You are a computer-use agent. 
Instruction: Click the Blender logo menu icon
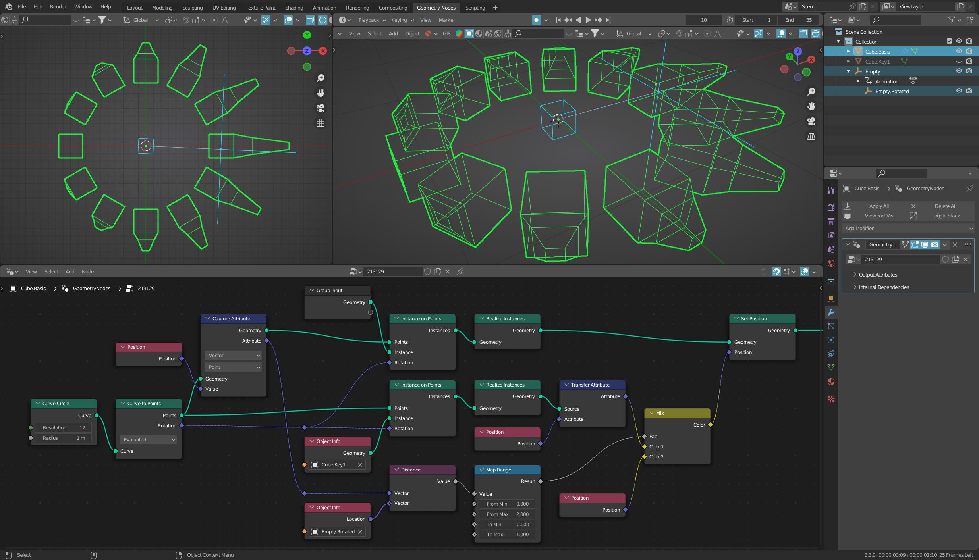8,7
